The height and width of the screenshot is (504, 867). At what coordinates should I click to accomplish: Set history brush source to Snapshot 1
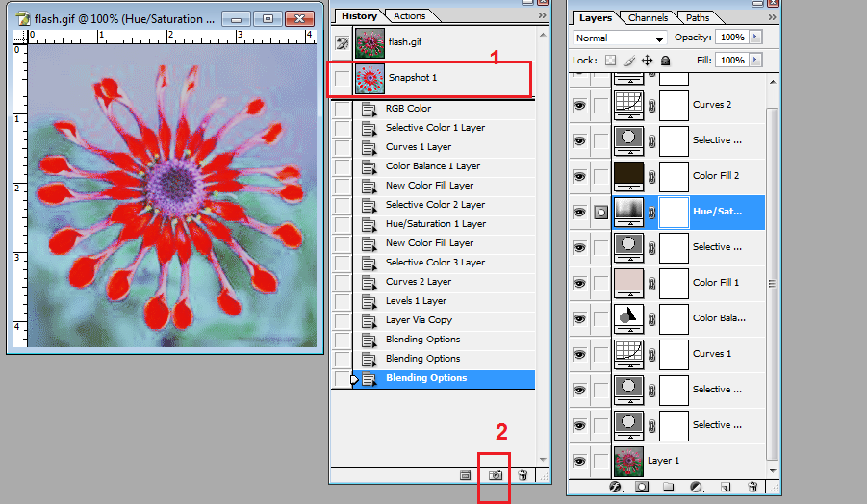[x=342, y=78]
